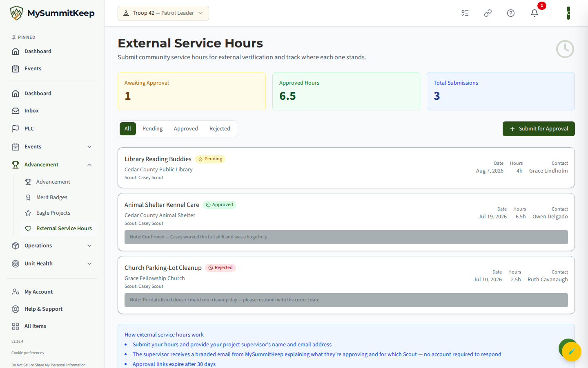Screen dimensions: 588x368
Task: Open Eagle Projects in sidebar
Action: [58, 213]
